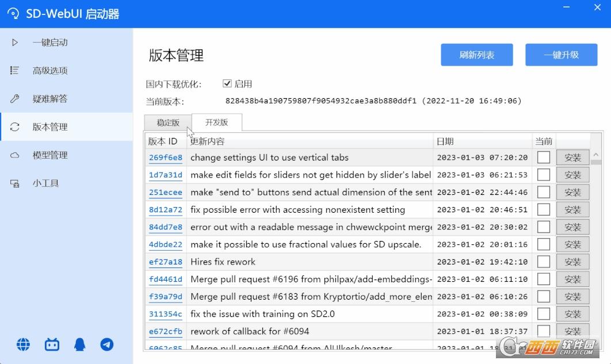The width and height of the screenshot is (611, 364).
Task: Check the 当前 box for fd4461d
Action: click(544, 279)
